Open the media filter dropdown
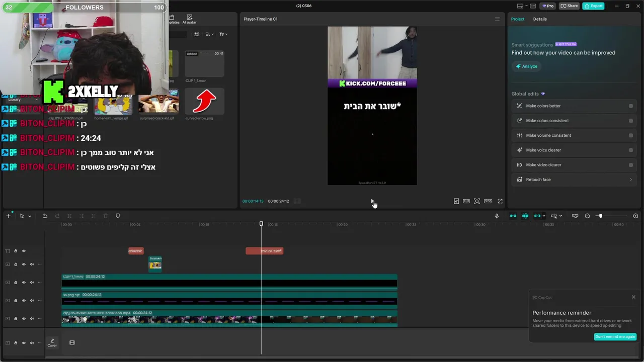The width and height of the screenshot is (644, 362). (223, 34)
